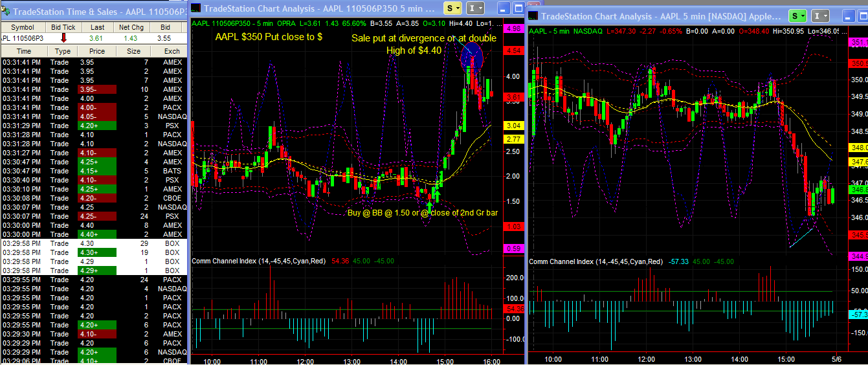Screen dimensions: 868x365
Task: Select the 03:30:47 PM BATS trade row
Action: tap(94, 171)
